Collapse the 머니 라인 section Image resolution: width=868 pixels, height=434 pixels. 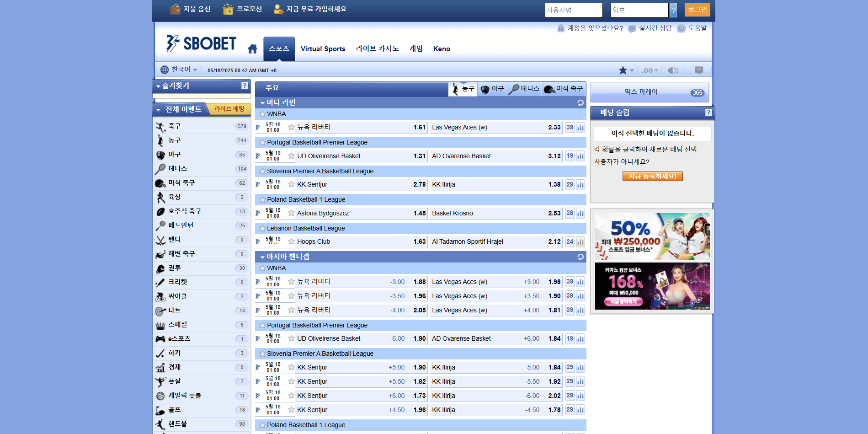pyautogui.click(x=262, y=103)
